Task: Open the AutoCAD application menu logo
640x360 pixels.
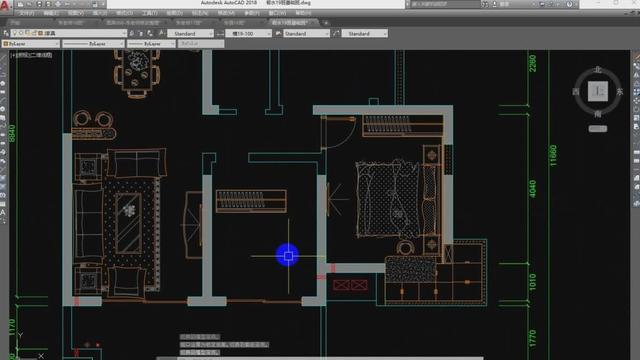Action: [x=4, y=5]
